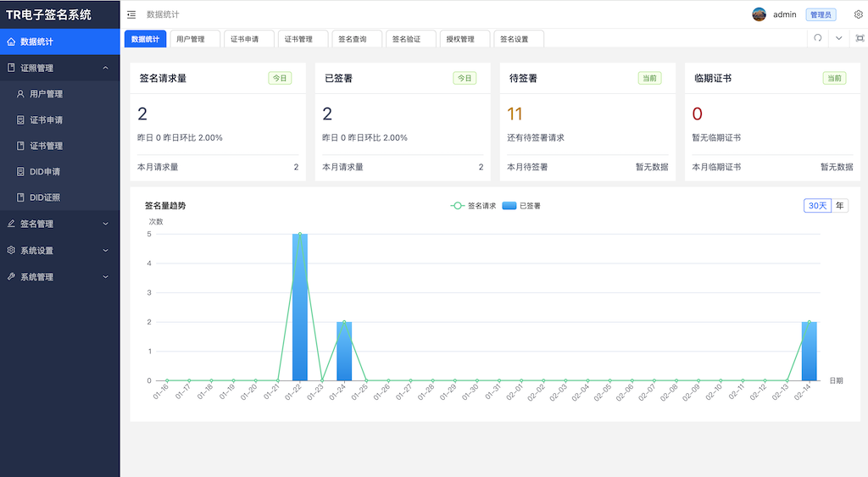This screenshot has width=868, height=477.
Task: Click the DID申请 icon in sidebar
Action: [x=20, y=171]
